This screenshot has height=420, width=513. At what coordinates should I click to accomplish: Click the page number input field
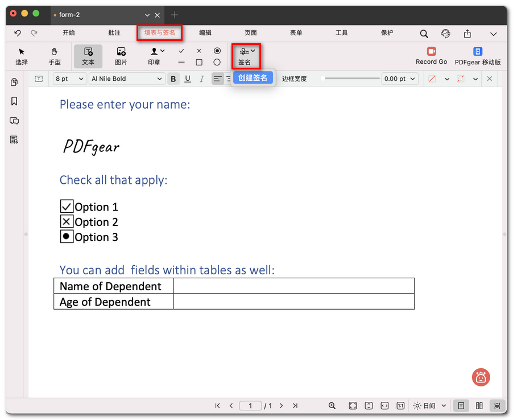pyautogui.click(x=250, y=406)
